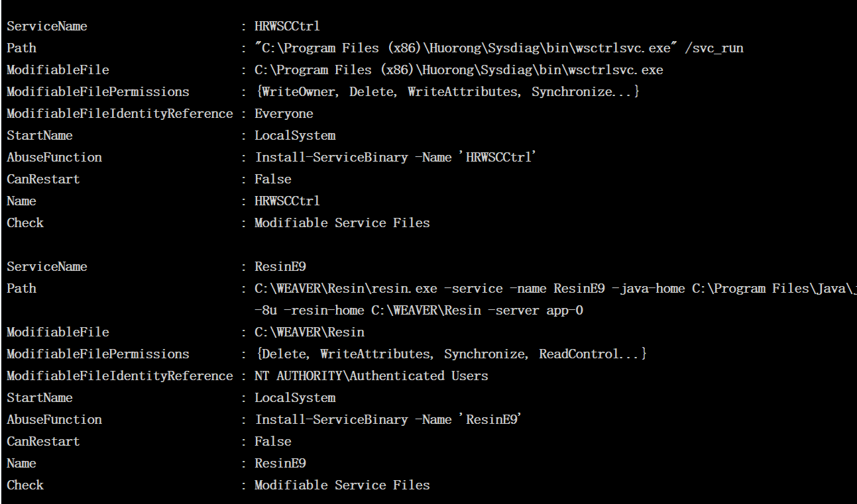Click the C:\WEAVER\Resin ModifiableFile value

310,332
